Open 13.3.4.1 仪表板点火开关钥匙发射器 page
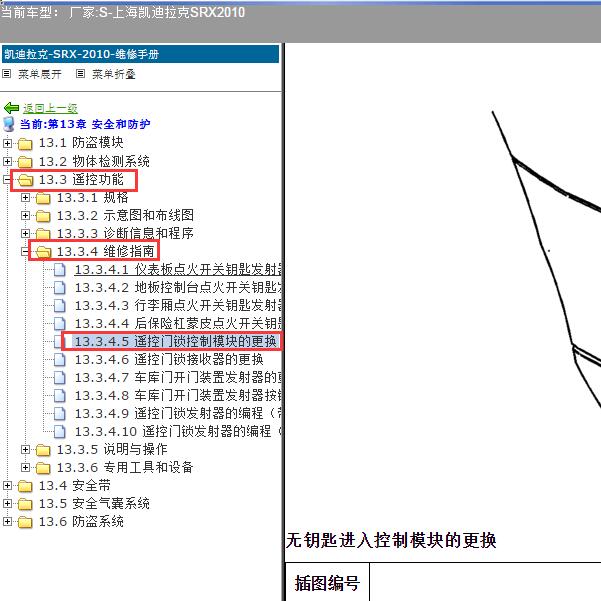Screen dimensions: 601x601 tap(178, 269)
